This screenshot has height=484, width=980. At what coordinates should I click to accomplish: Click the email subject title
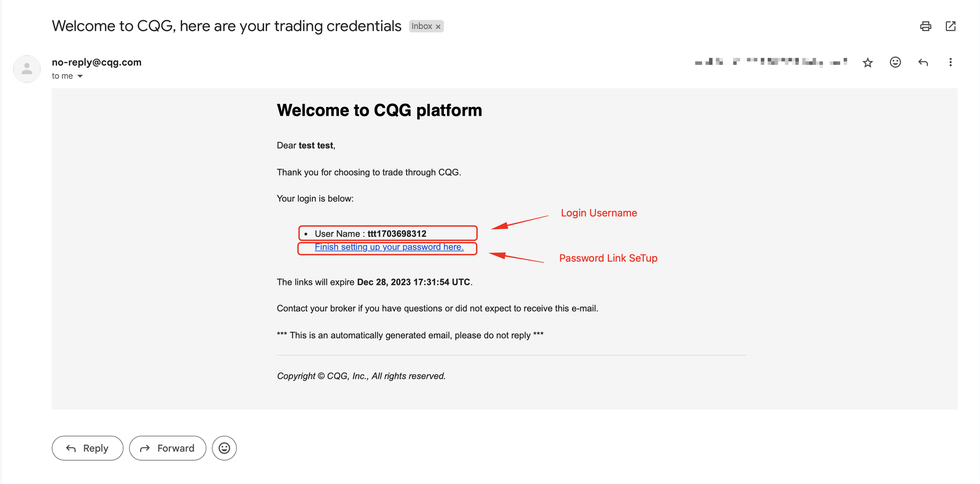click(x=226, y=26)
